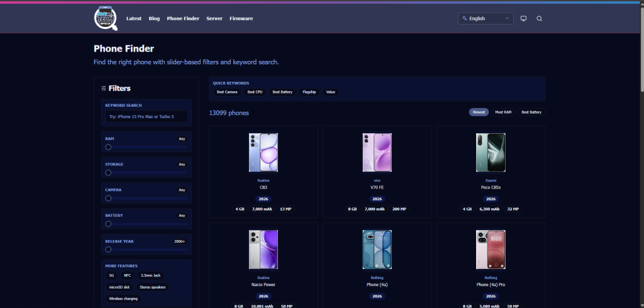Adjust the Release Year slider handle
644x308 pixels.
[x=108, y=250]
